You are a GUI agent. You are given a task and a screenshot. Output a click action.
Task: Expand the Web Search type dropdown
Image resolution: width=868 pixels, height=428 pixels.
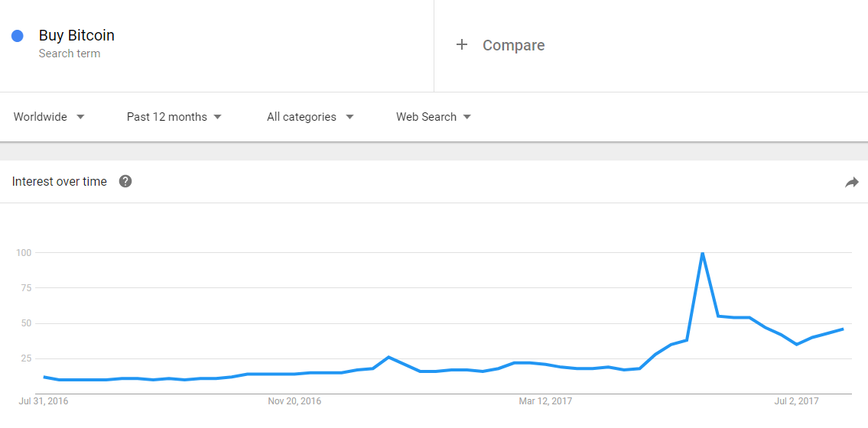click(434, 117)
